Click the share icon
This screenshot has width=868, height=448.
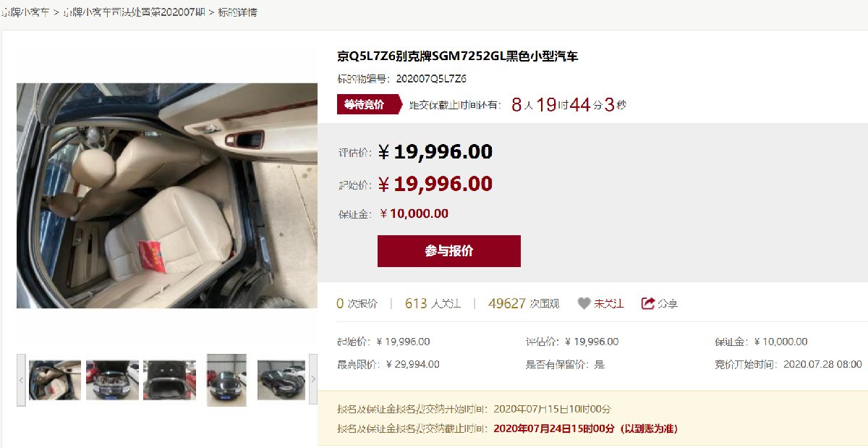pos(648,304)
